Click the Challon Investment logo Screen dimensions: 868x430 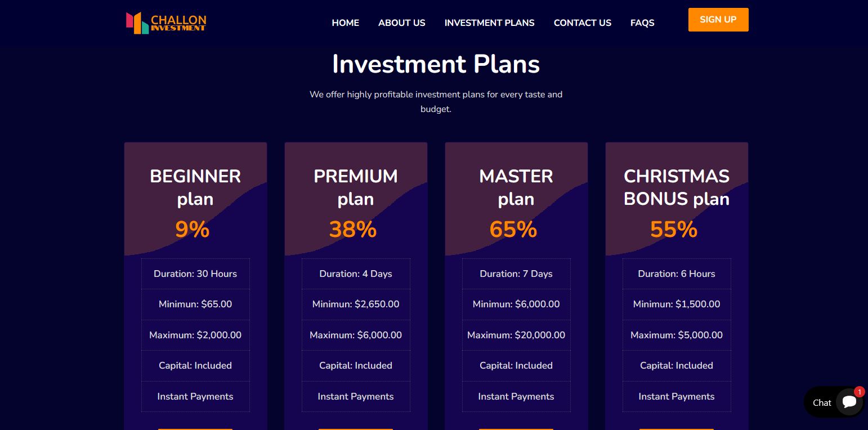[x=167, y=23]
